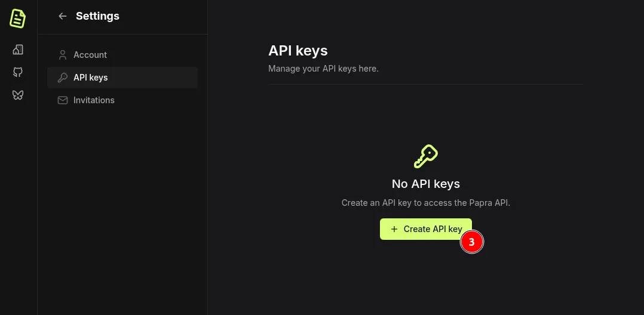The image size is (644, 315).
Task: Click the red number 3 badge
Action: pos(471,242)
